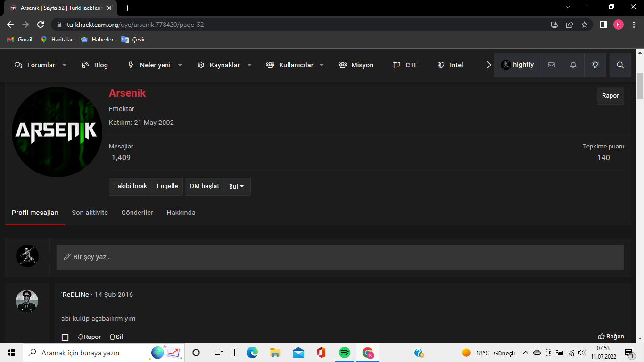Click the Engelle button
Image resolution: width=644 pixels, height=362 pixels.
point(167,186)
